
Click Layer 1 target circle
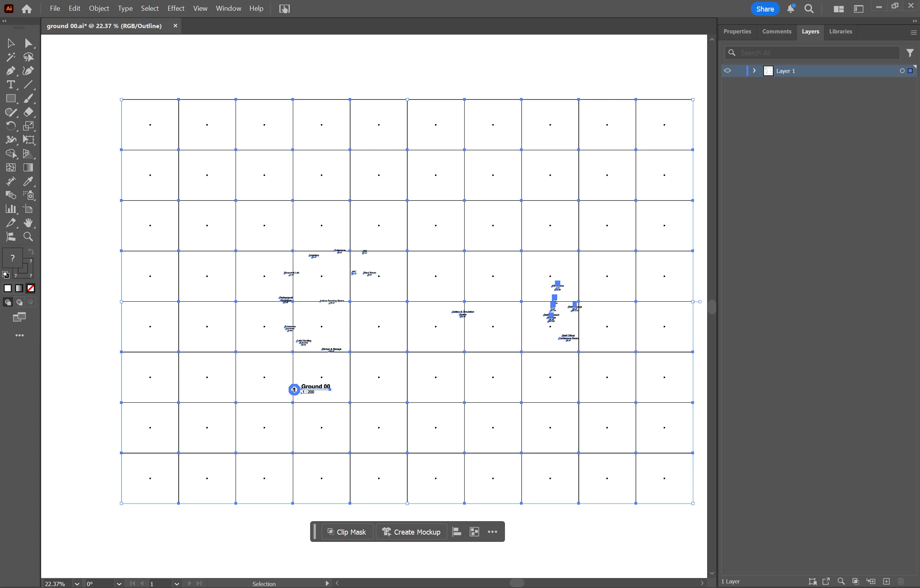point(902,71)
